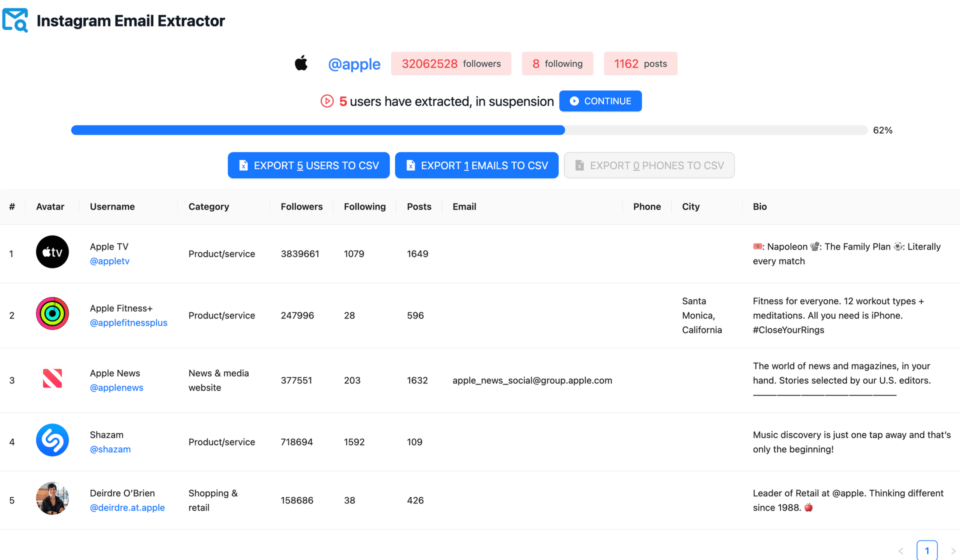
Task: Click the Posts column header
Action: coord(419,206)
